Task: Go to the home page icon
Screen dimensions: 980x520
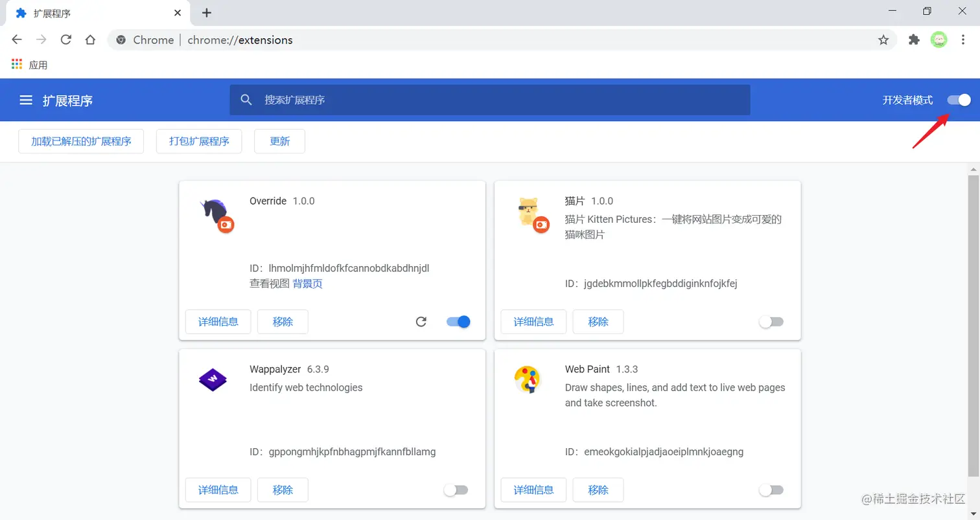Action: pos(90,40)
